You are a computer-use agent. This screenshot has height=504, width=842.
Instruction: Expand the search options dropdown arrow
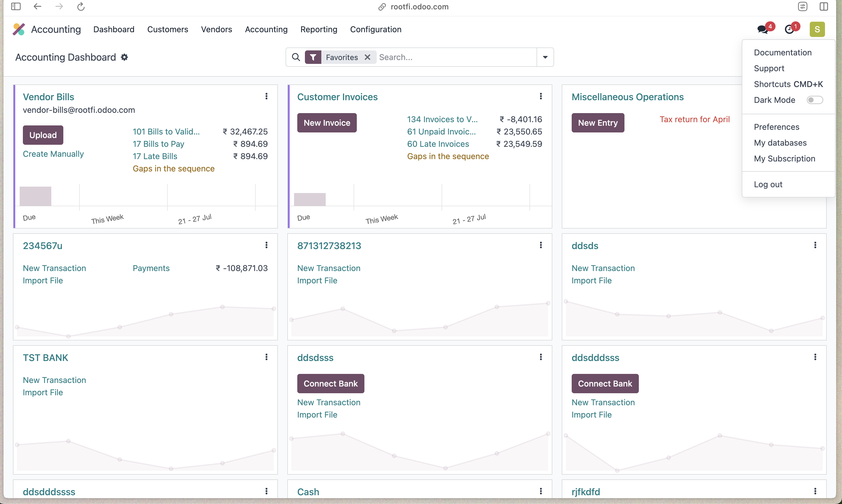(545, 57)
